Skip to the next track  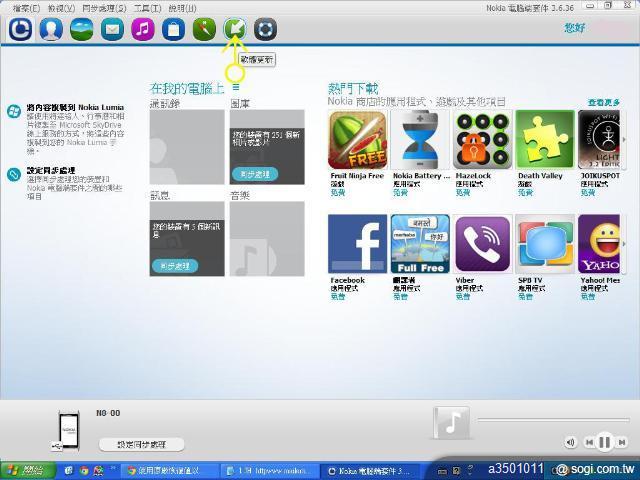(x=621, y=442)
